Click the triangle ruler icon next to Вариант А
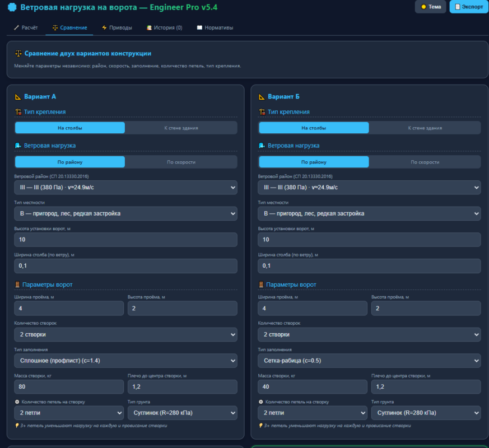Screen dimensions: 489x448 [x=18, y=97]
